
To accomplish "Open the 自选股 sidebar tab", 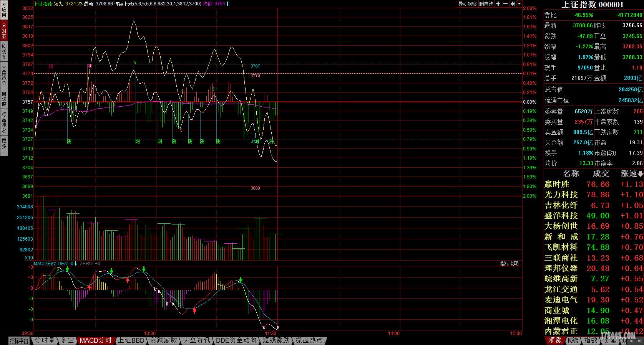I will pos(4,99).
